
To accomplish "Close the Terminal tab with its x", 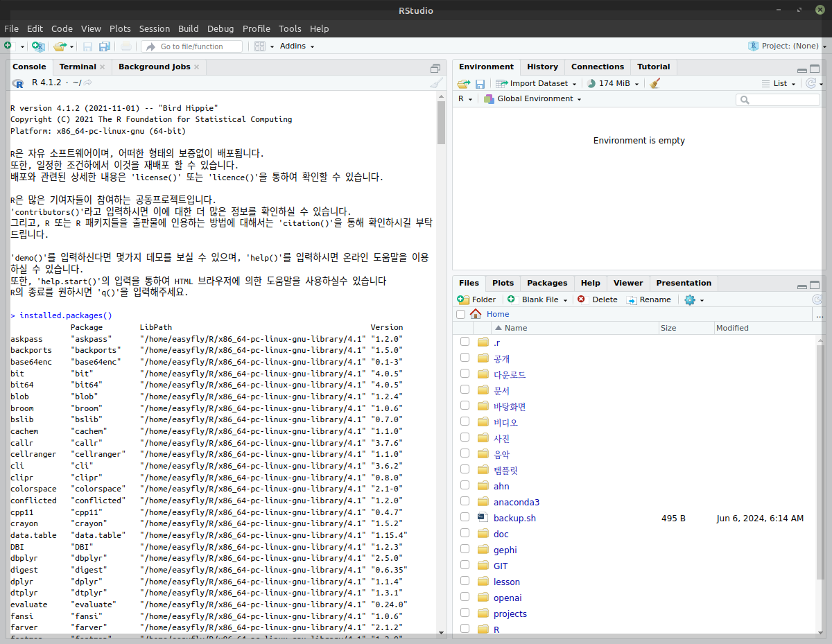I will pyautogui.click(x=103, y=67).
